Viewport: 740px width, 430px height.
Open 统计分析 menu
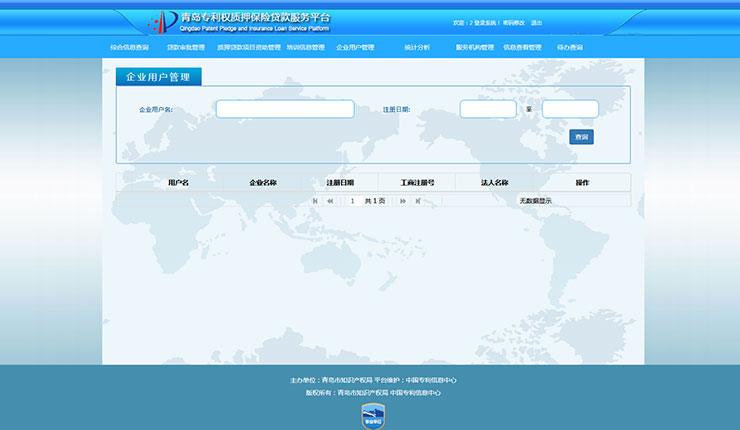417,47
